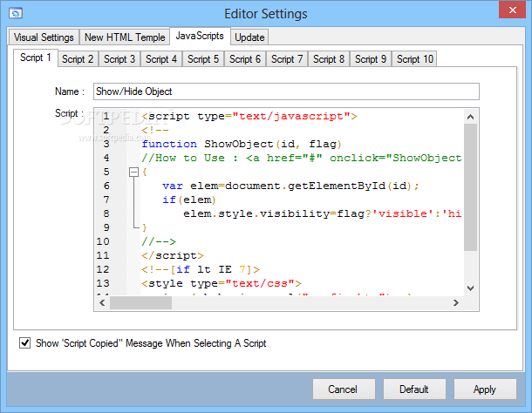The width and height of the screenshot is (532, 413).
Task: Show the Script 9 tab
Action: 371,59
